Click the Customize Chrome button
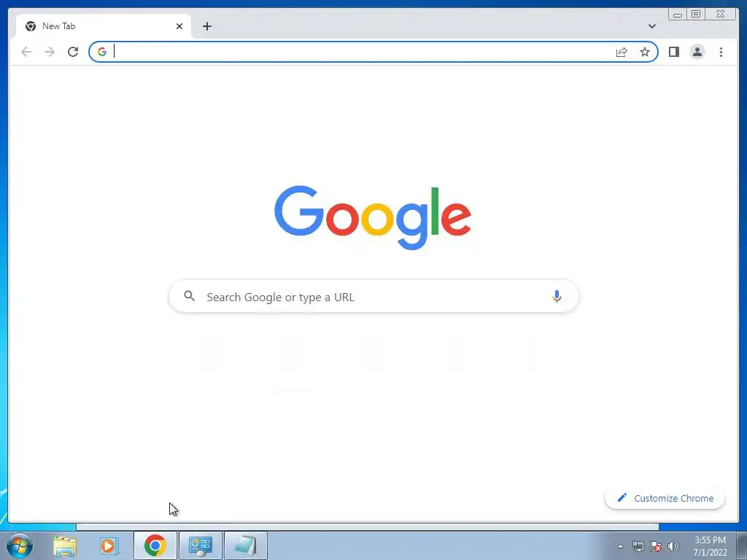The width and height of the screenshot is (747, 560). click(x=665, y=498)
